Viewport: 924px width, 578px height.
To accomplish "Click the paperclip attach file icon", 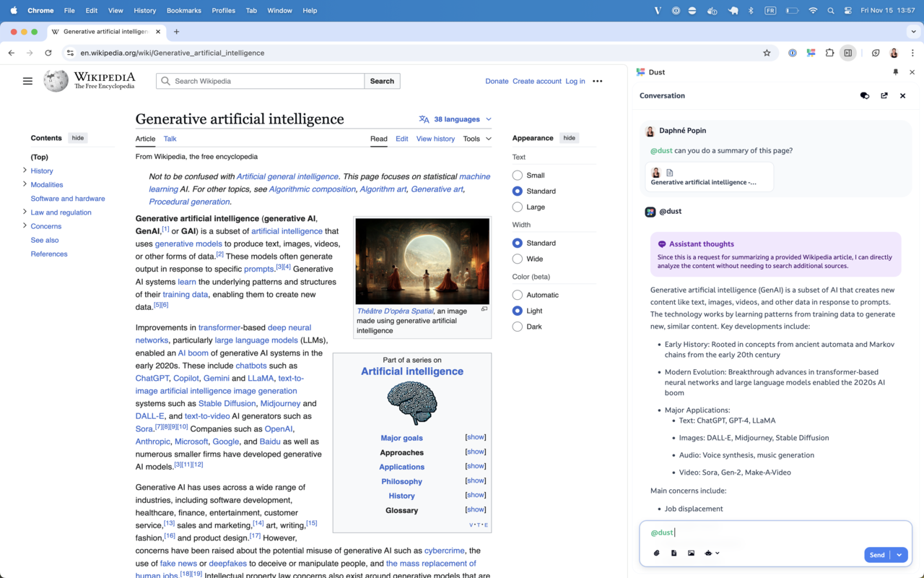I will [656, 553].
